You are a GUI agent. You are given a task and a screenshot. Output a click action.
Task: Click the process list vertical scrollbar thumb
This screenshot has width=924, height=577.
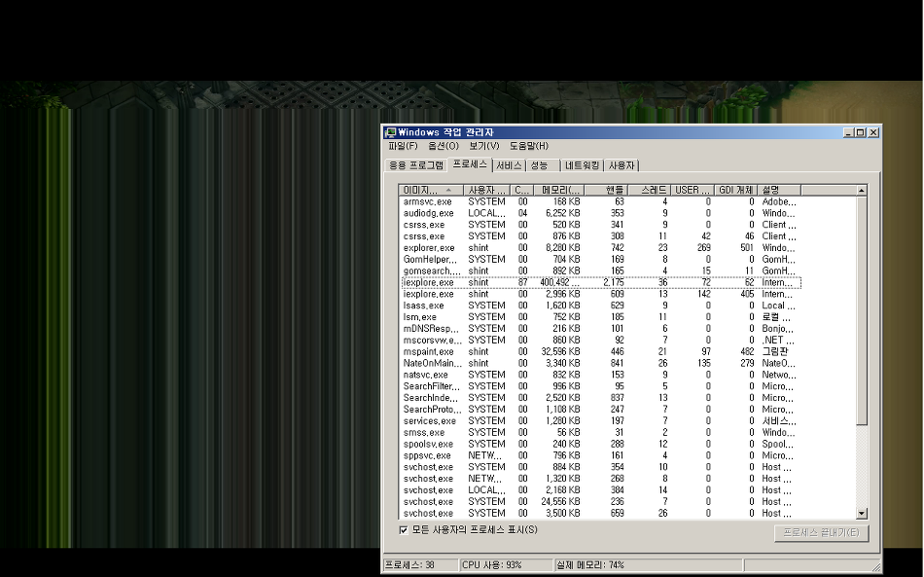862,310
